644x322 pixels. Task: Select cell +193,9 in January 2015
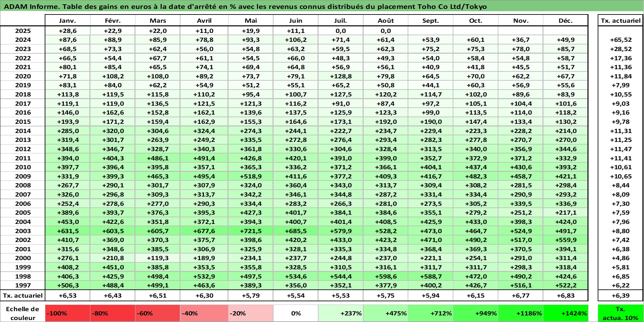pos(67,121)
